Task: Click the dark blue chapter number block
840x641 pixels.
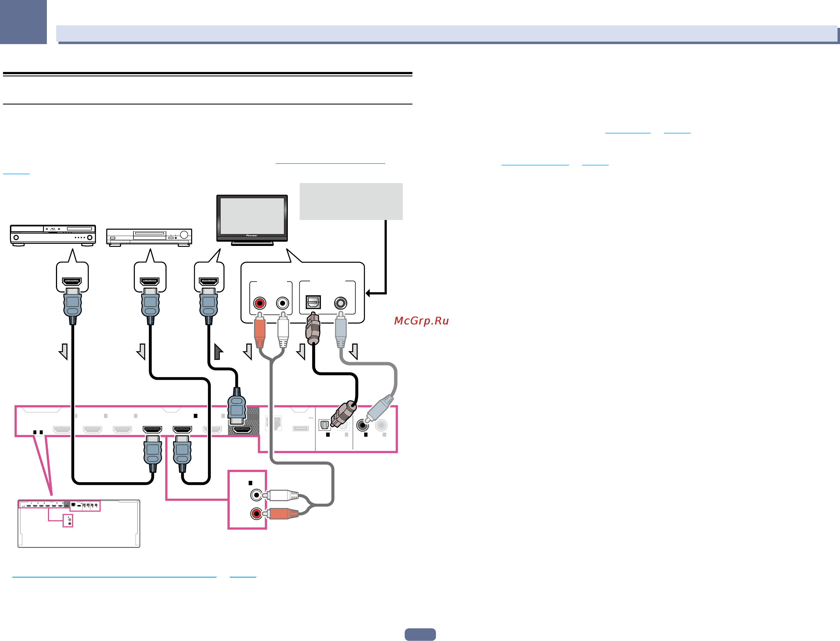Action: (x=23, y=22)
